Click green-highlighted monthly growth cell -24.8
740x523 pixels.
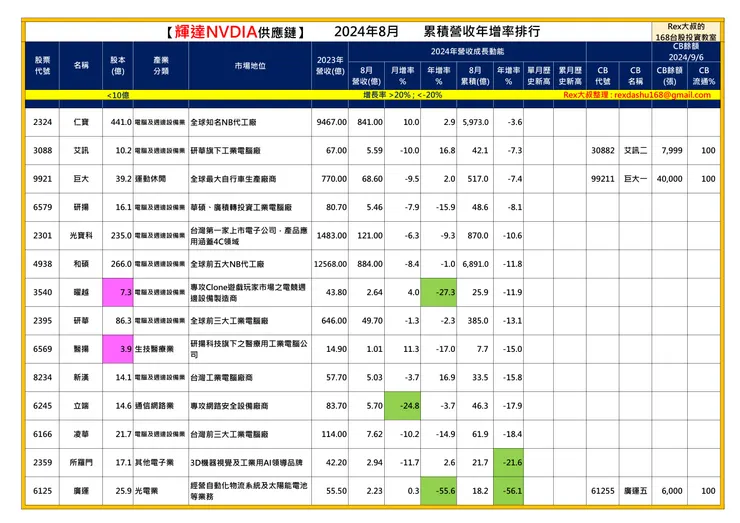pyautogui.click(x=403, y=405)
